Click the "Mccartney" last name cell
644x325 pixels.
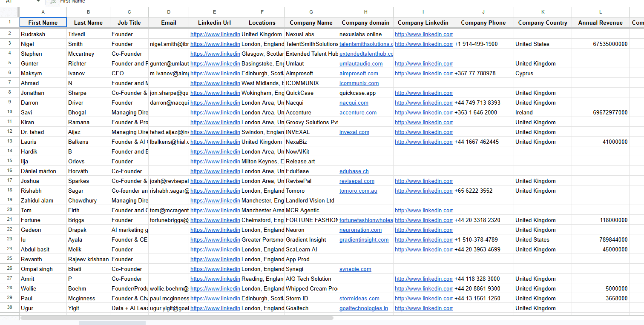(x=88, y=54)
